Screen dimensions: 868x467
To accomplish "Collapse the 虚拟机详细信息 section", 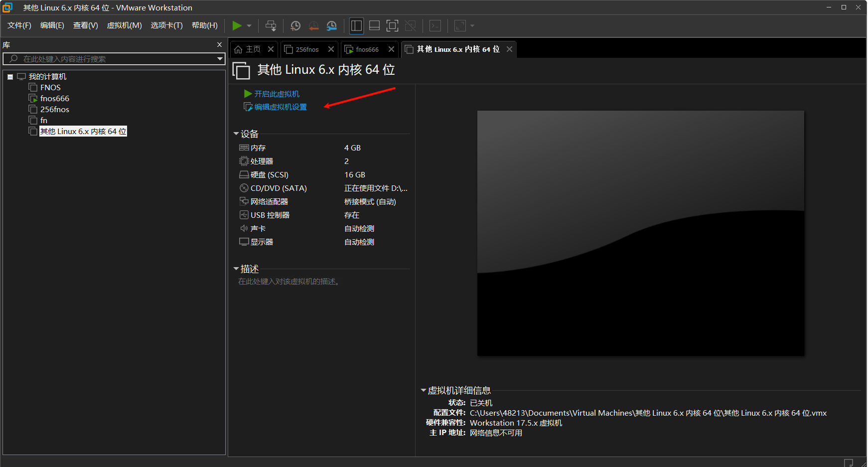I will coord(423,390).
